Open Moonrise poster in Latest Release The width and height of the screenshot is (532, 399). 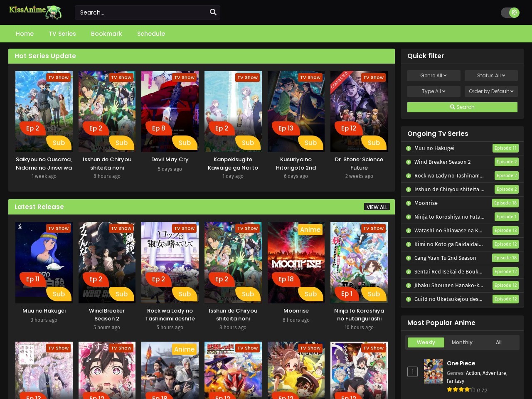coord(296,262)
